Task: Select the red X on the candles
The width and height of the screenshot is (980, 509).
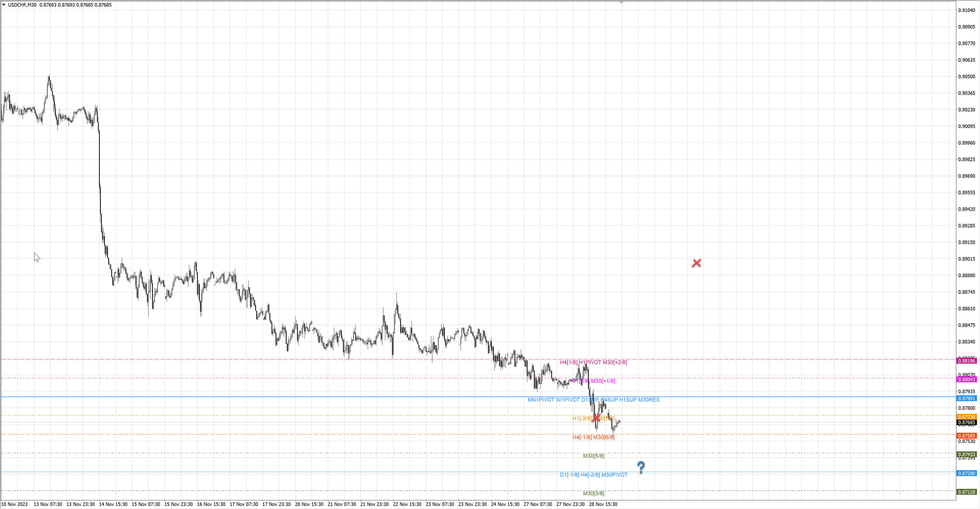Action: coord(596,418)
